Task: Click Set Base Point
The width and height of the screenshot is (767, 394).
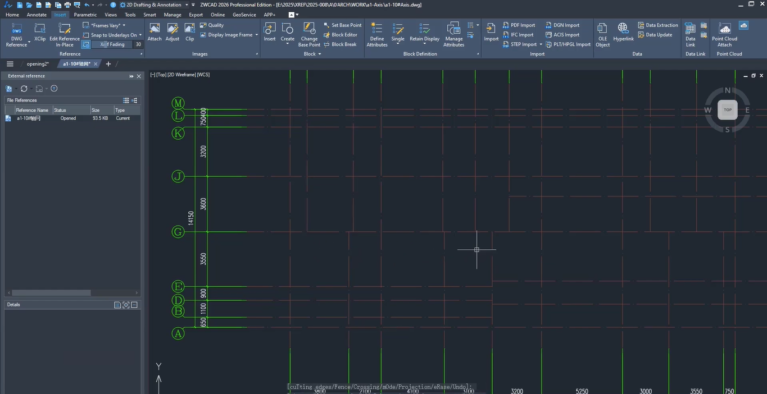Action: click(342, 25)
